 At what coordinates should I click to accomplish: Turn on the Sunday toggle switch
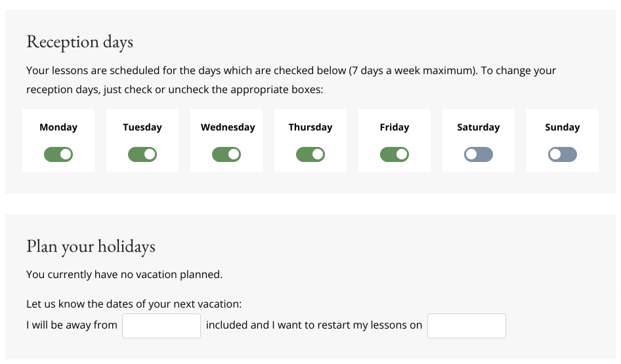pos(563,155)
